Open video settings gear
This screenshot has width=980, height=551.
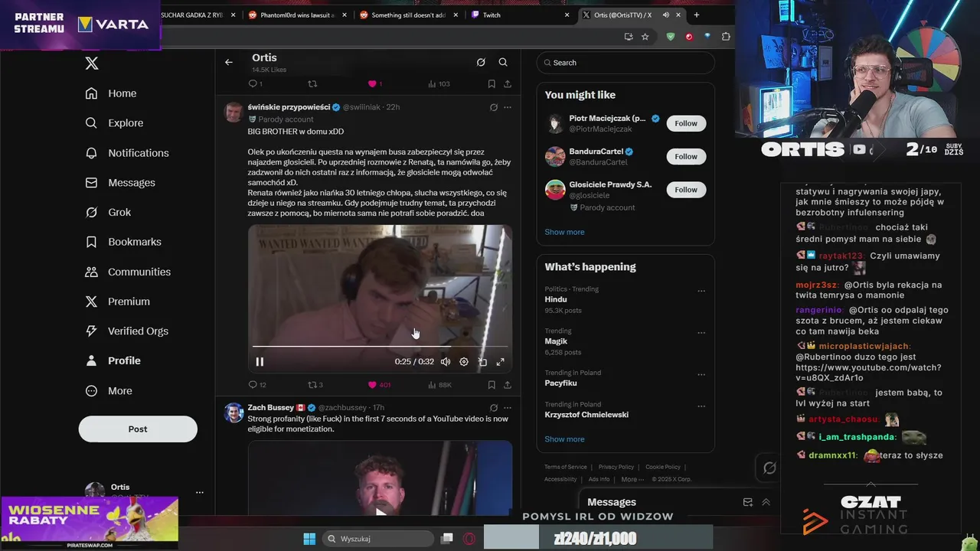click(x=464, y=362)
